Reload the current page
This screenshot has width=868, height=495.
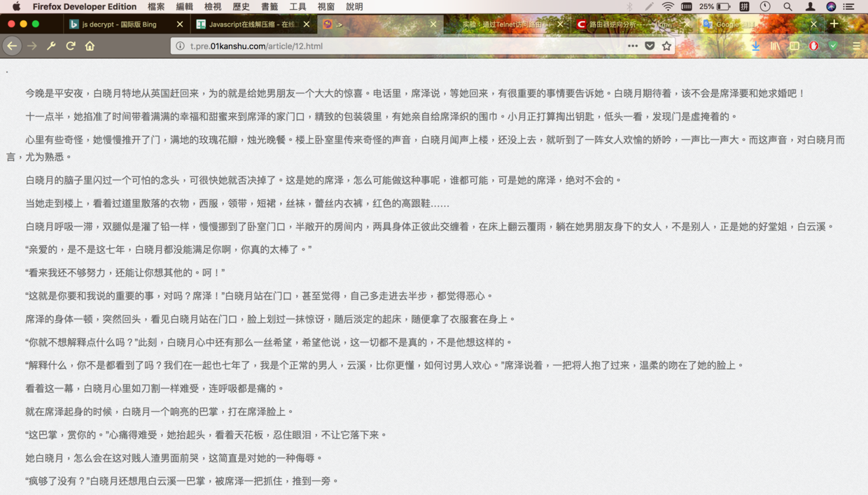(71, 46)
